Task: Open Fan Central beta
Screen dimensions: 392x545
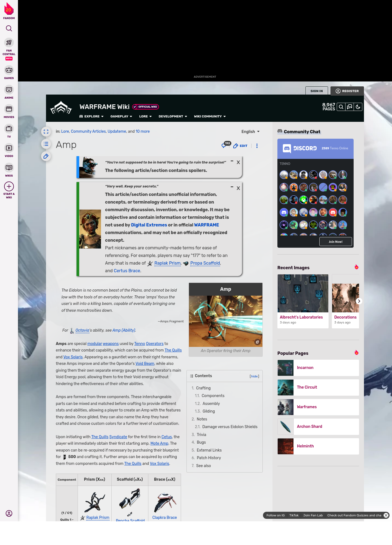Action: 9,49
